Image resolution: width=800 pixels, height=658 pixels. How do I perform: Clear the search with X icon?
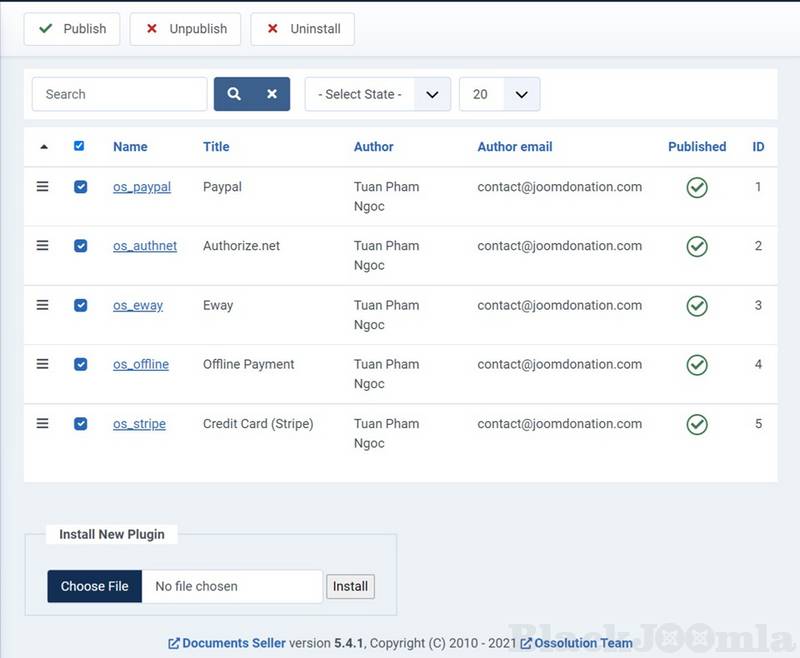pyautogui.click(x=271, y=94)
